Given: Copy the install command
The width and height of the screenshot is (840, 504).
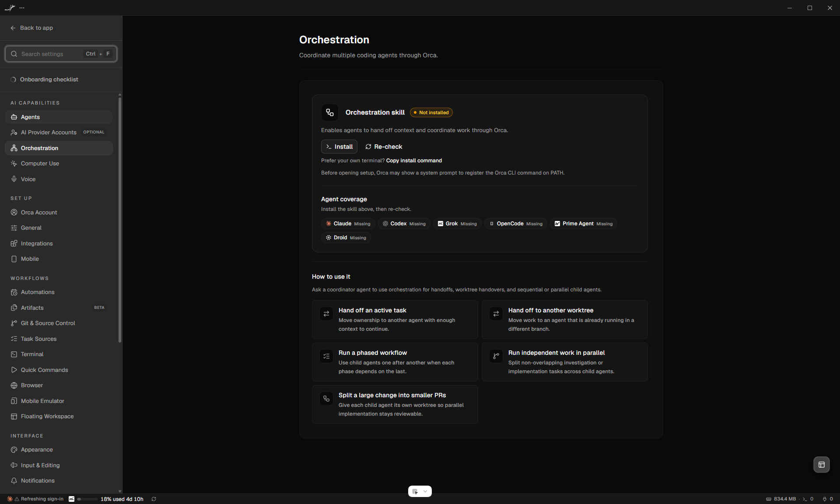Looking at the screenshot, I should pos(414,161).
